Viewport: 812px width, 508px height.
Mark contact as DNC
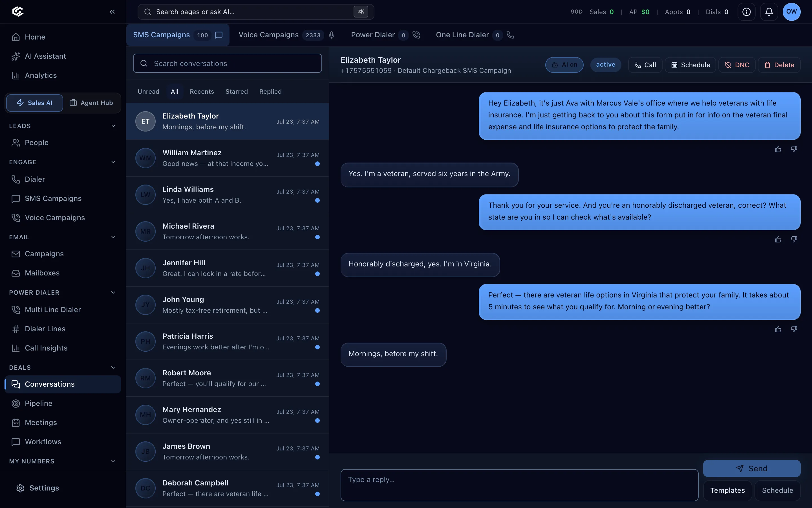tap(737, 65)
